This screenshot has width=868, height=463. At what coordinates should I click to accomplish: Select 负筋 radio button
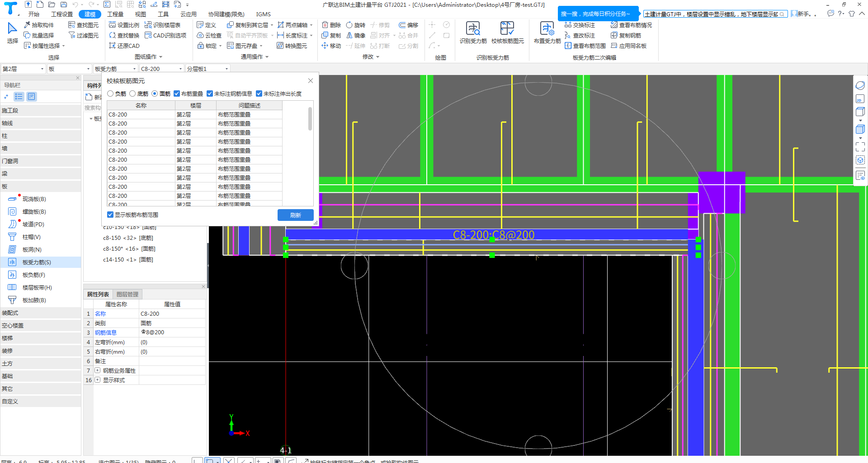[110, 94]
